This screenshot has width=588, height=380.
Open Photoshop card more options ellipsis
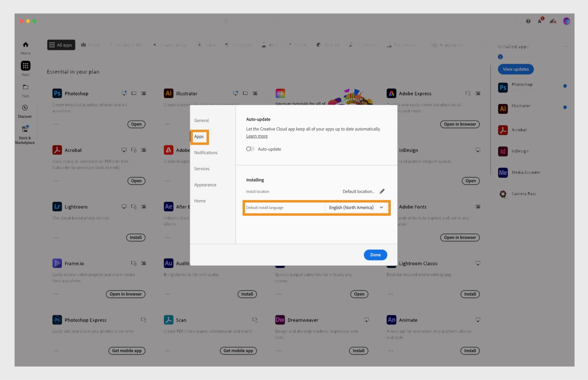click(x=56, y=124)
